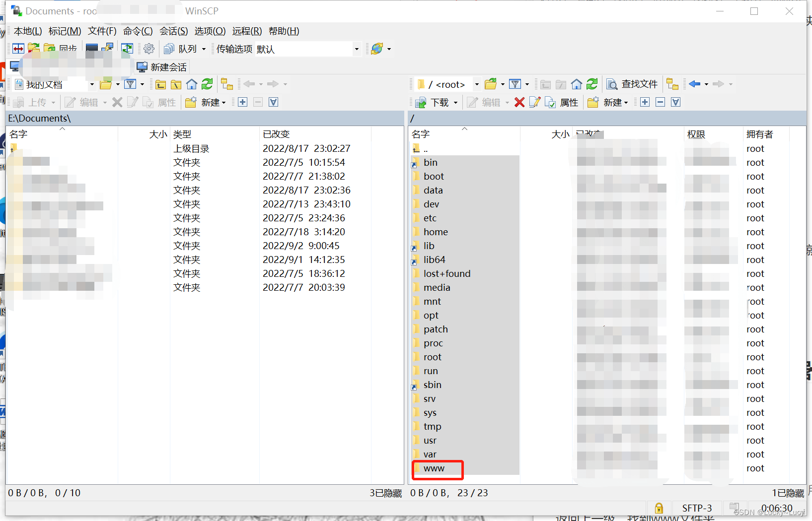812x521 pixels.
Task: Sort local panel by 类型 column
Action: (214, 134)
